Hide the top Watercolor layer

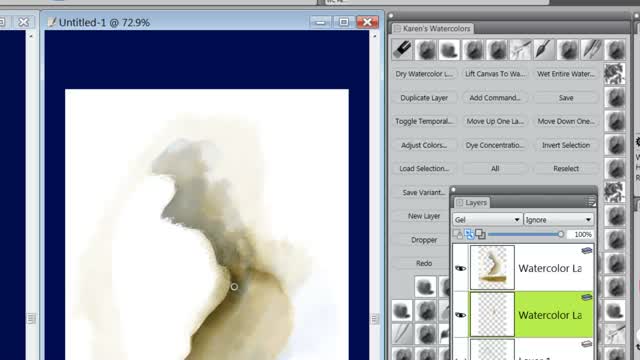[460, 268]
